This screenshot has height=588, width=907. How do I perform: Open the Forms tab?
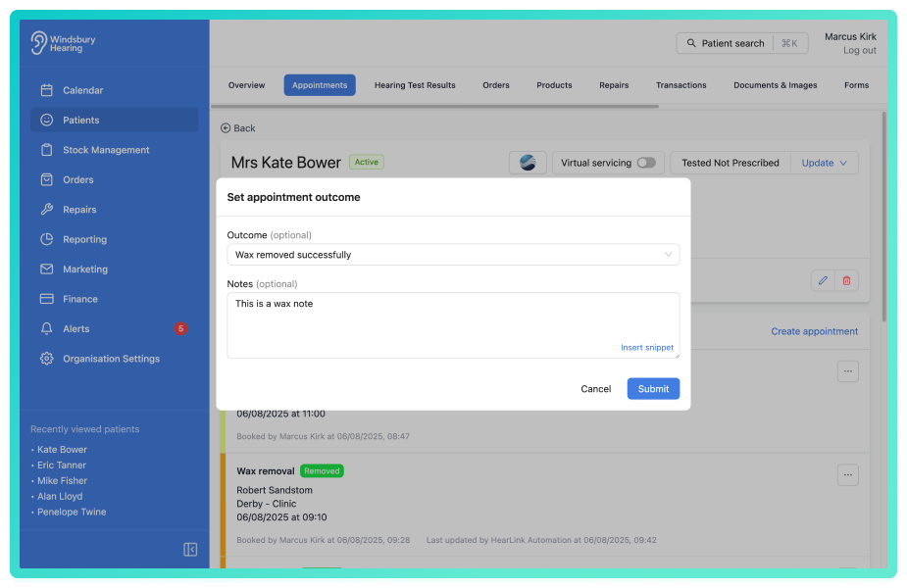[x=856, y=85]
